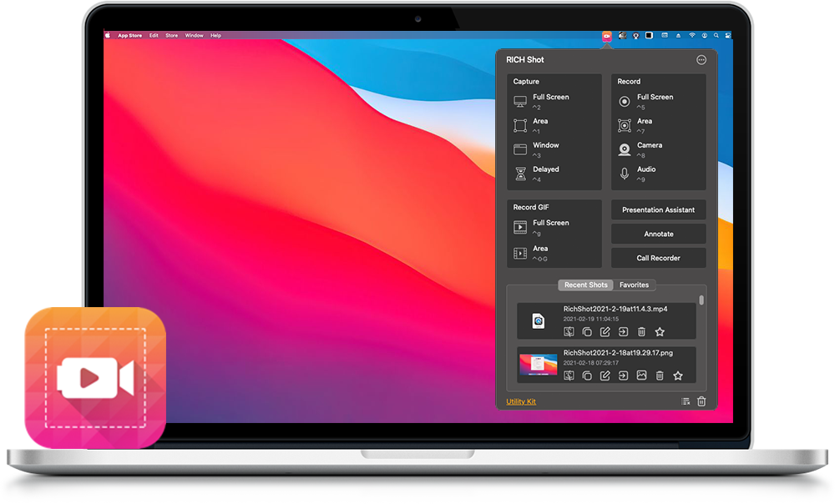The width and height of the screenshot is (835, 504).
Task: Record a Full Screen GIF
Action: point(542,227)
